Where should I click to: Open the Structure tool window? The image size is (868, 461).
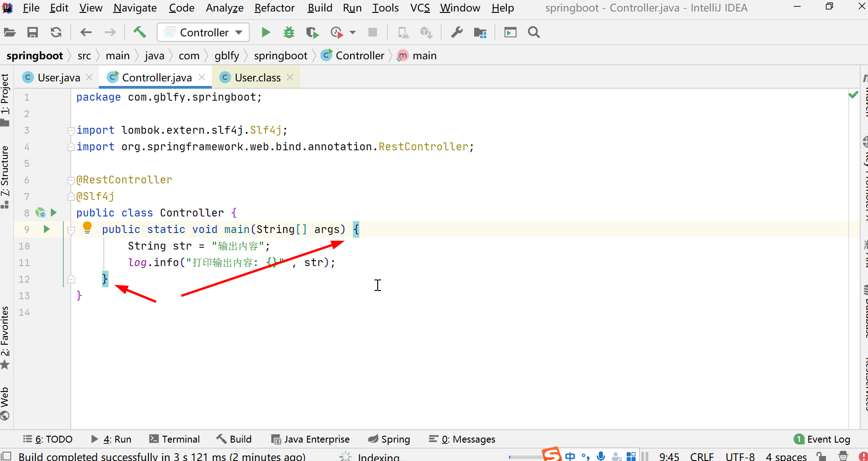point(5,177)
